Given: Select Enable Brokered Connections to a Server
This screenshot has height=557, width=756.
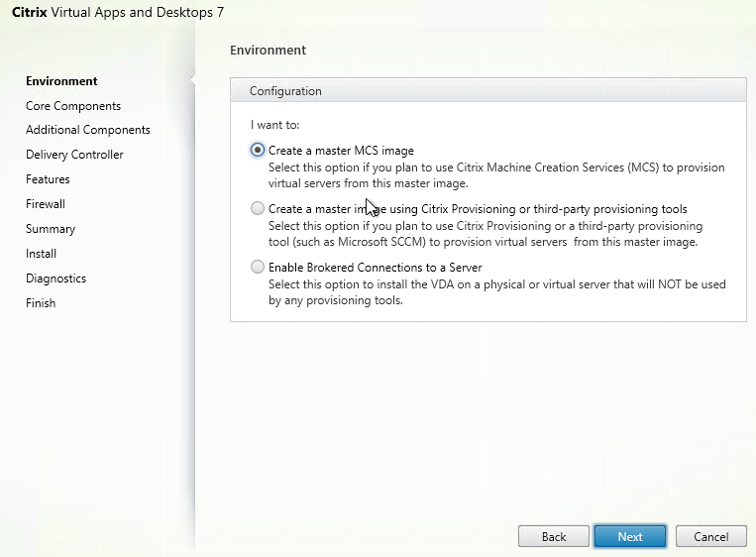Looking at the screenshot, I should coord(258,267).
